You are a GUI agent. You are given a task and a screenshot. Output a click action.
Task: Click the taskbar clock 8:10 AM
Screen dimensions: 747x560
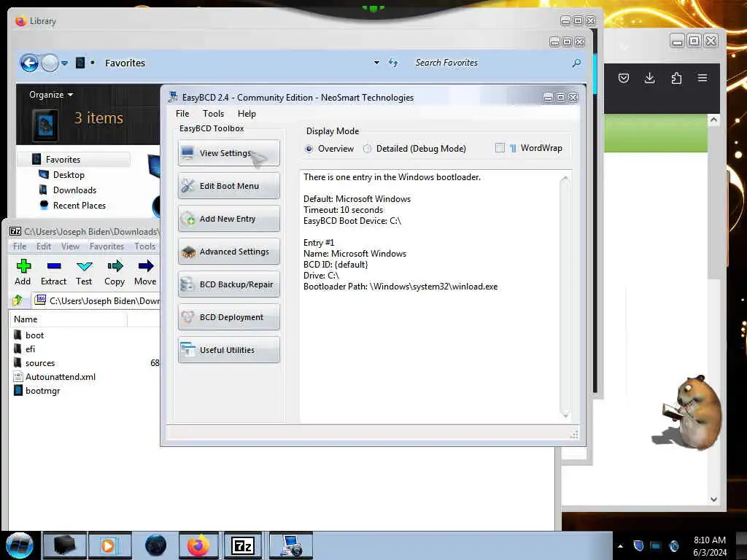(709, 540)
